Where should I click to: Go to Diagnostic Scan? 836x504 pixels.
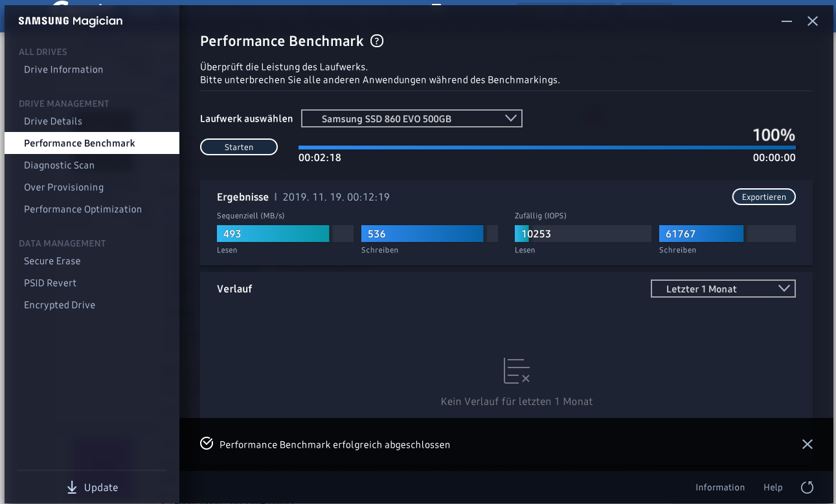[x=59, y=165]
